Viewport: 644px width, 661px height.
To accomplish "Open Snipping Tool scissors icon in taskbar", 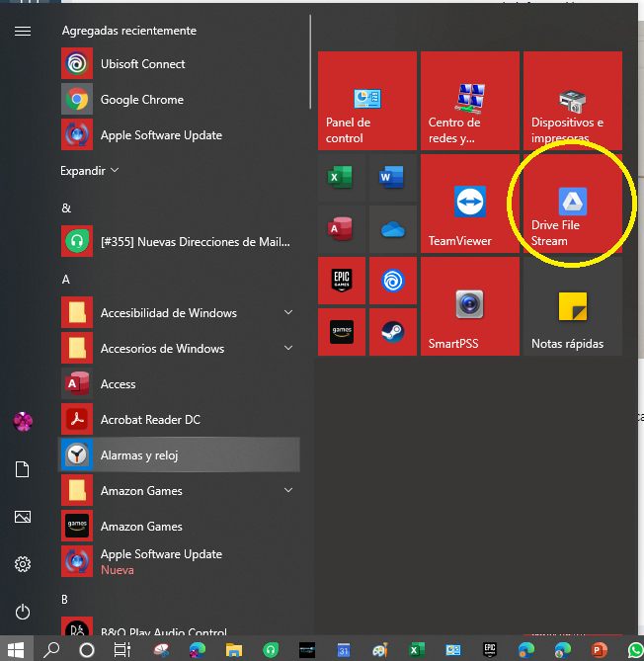I will pyautogui.click(x=161, y=649).
